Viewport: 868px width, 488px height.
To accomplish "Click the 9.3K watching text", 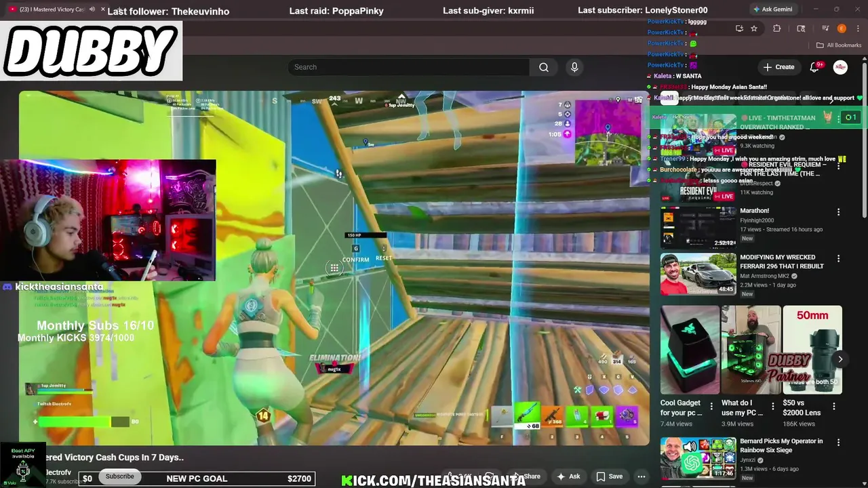I will (x=757, y=146).
